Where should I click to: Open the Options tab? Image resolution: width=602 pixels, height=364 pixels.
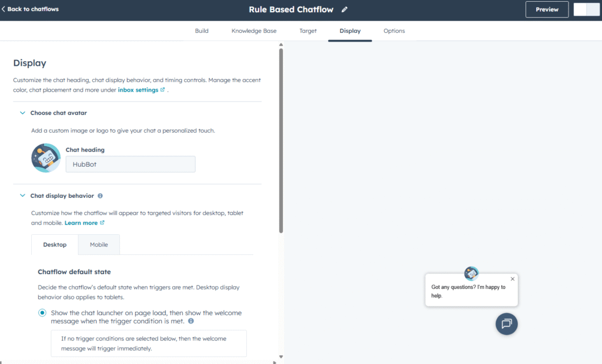click(394, 31)
